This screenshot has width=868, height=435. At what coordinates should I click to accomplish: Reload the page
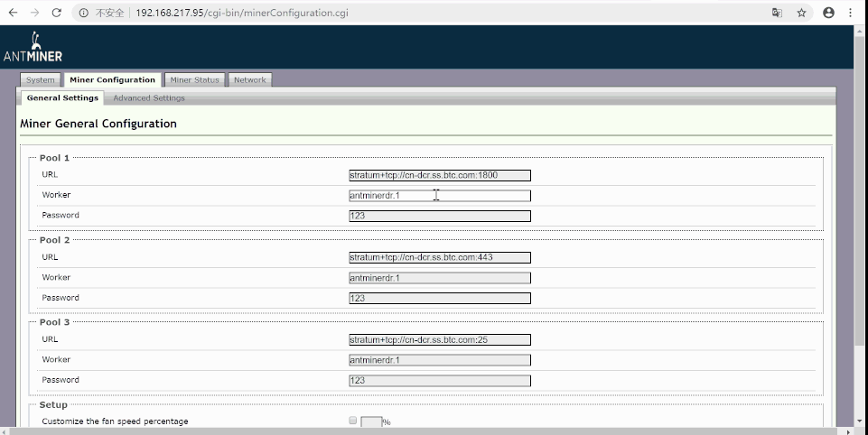click(x=57, y=13)
